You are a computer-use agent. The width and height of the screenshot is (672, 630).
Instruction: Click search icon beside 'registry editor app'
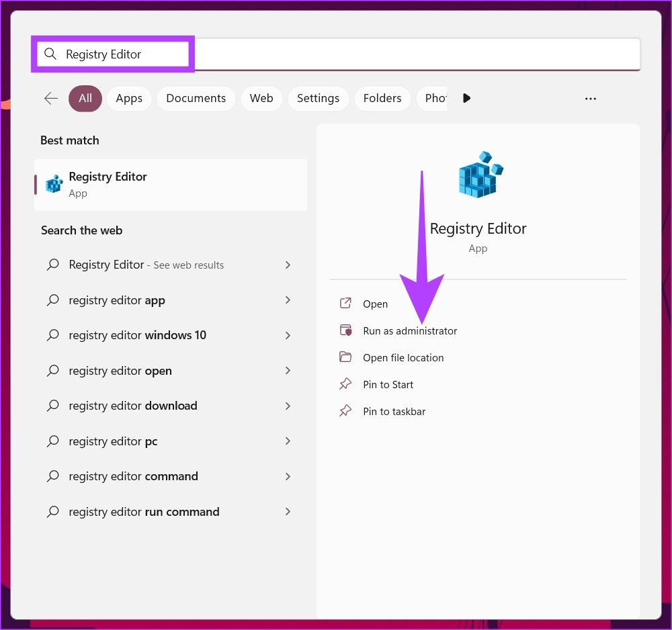click(52, 300)
